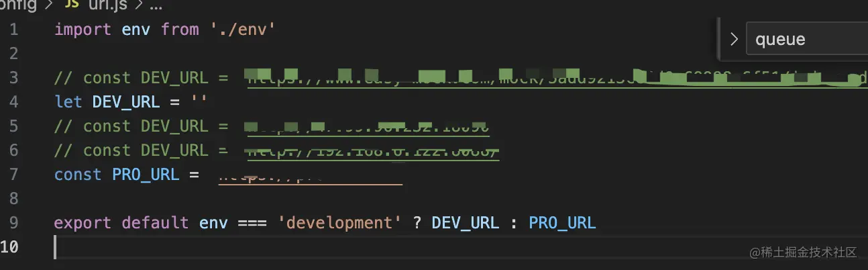Click line number 7 in the gutter
Screen dimensions: 868x270
pyautogui.click(x=14, y=175)
